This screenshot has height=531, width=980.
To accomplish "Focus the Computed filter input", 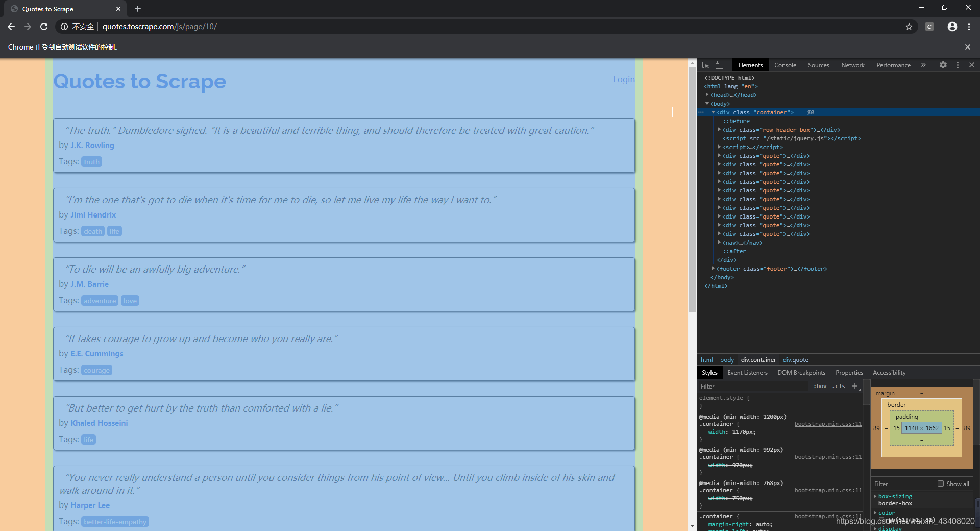I will click(903, 484).
